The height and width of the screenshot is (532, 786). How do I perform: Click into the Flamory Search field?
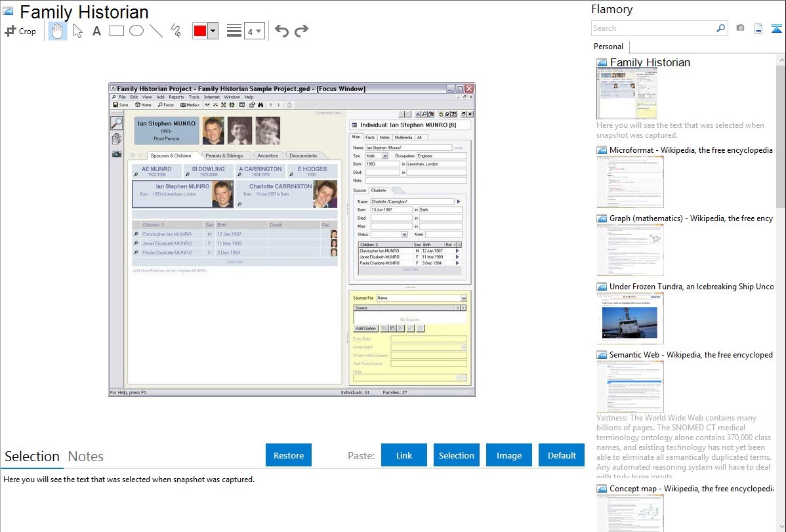click(x=653, y=28)
